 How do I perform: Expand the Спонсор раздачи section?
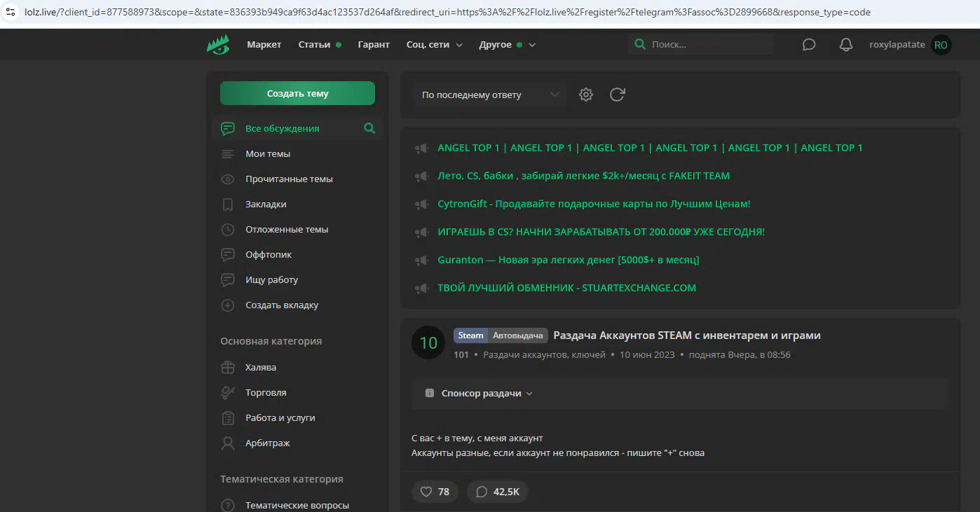[487, 394]
